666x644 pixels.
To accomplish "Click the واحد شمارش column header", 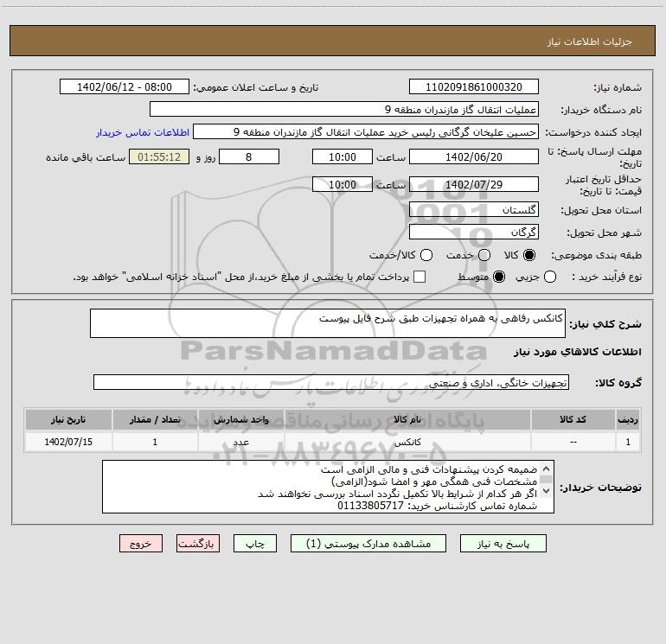I will pyautogui.click(x=240, y=419).
